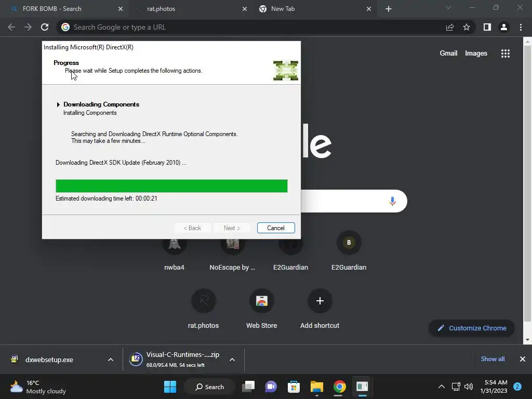Add a new shortcut tile

(x=320, y=309)
